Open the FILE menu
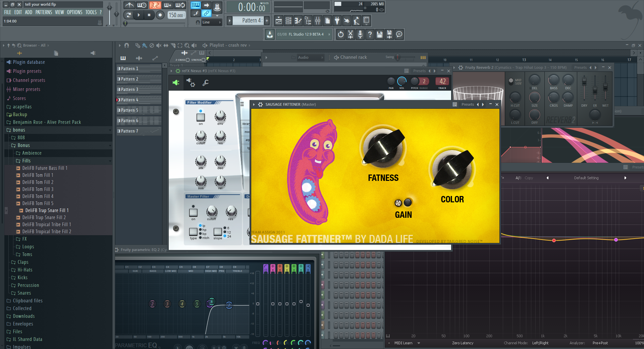The width and height of the screenshot is (644, 349). click(x=8, y=12)
